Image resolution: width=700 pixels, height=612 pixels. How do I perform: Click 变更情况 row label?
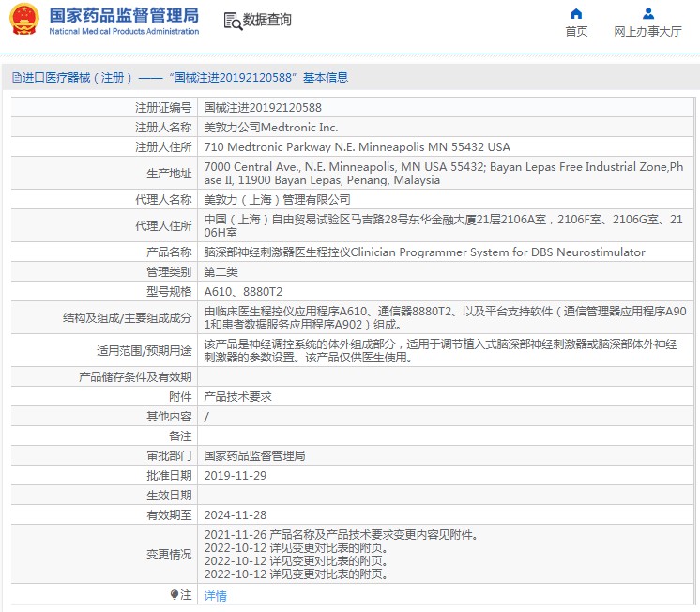click(169, 555)
